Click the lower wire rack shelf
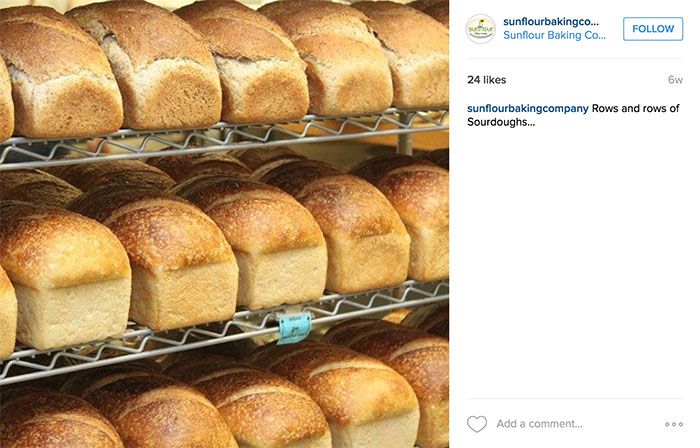The height and width of the screenshot is (448, 700). pos(224,332)
